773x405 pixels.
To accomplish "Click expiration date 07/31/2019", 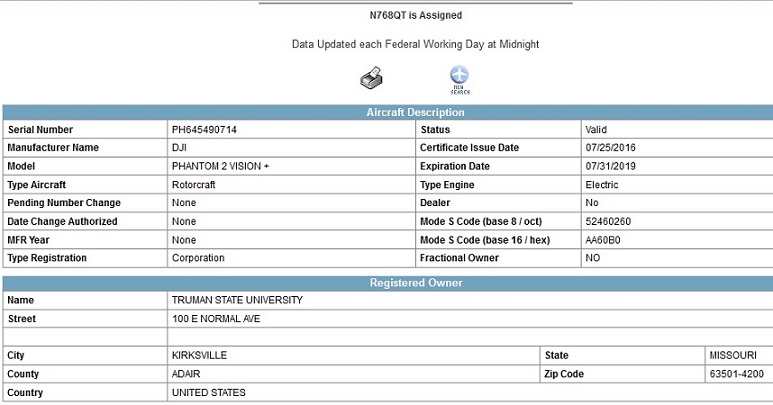I will (x=610, y=166).
